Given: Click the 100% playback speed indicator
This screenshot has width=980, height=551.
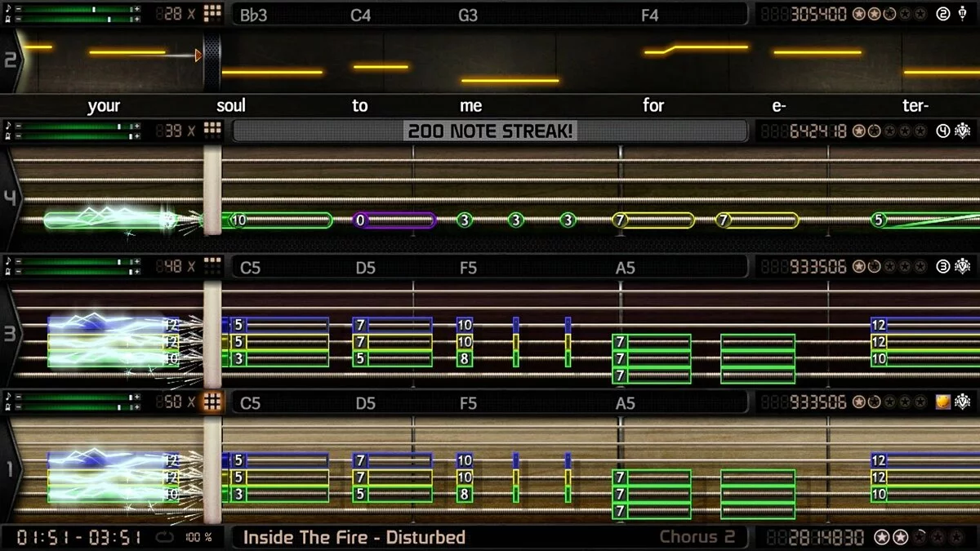Looking at the screenshot, I should coord(198,537).
